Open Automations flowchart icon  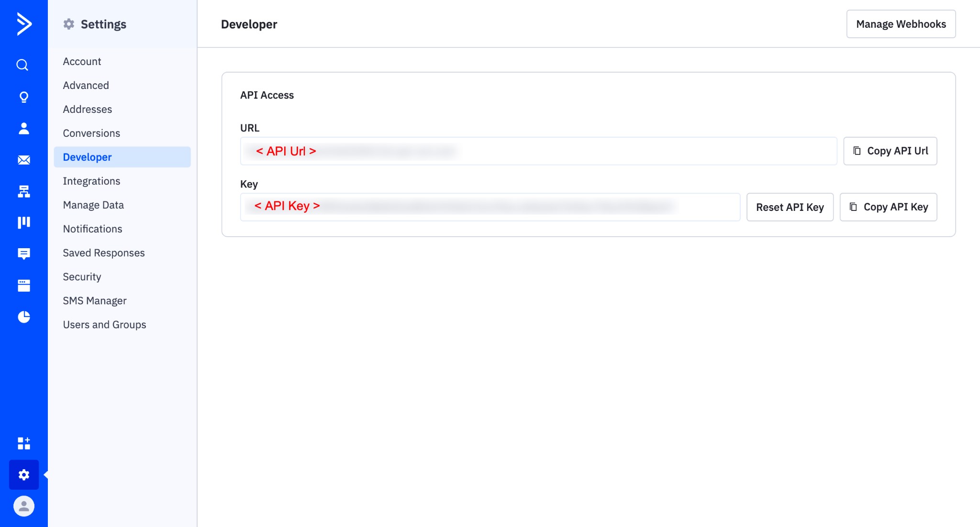(23, 191)
